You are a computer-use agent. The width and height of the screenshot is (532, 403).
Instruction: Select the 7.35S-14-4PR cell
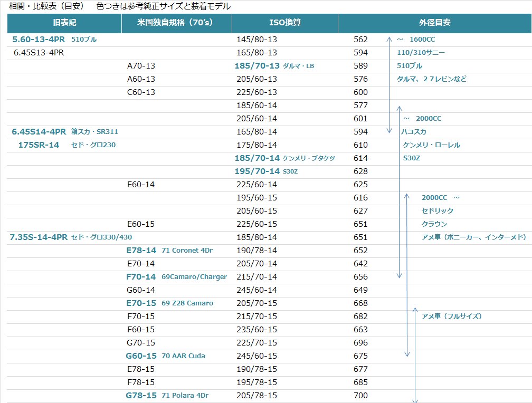(39, 237)
